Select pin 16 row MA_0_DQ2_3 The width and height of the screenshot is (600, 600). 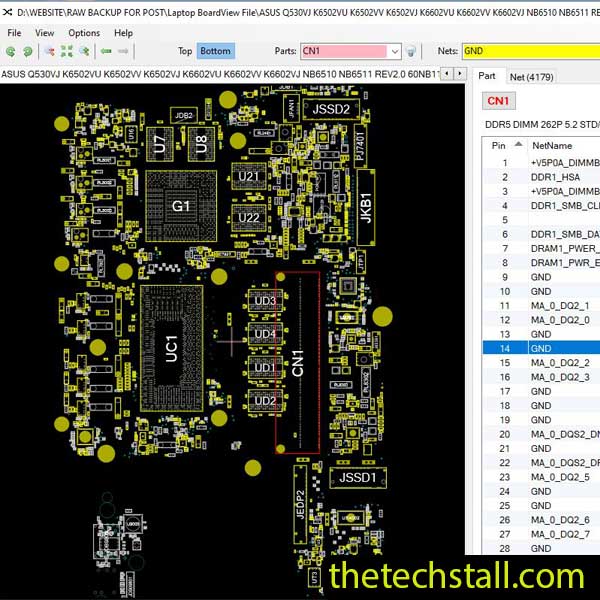pos(541,377)
